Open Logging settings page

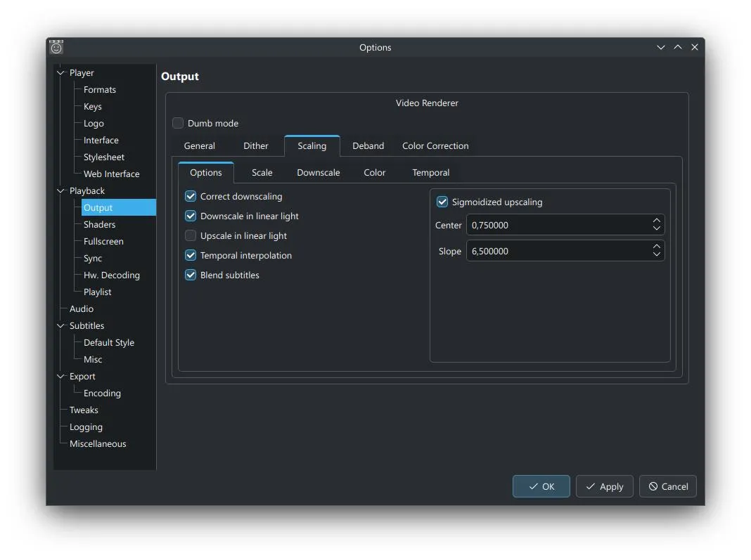coord(86,427)
